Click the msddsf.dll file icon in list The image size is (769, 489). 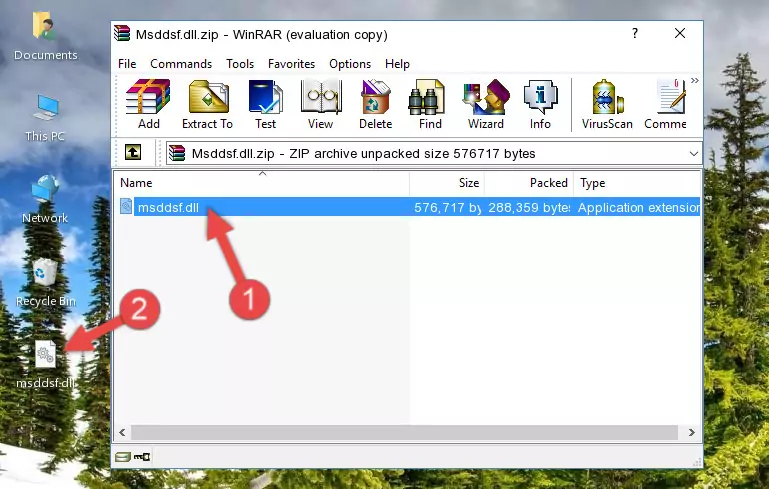tap(126, 206)
